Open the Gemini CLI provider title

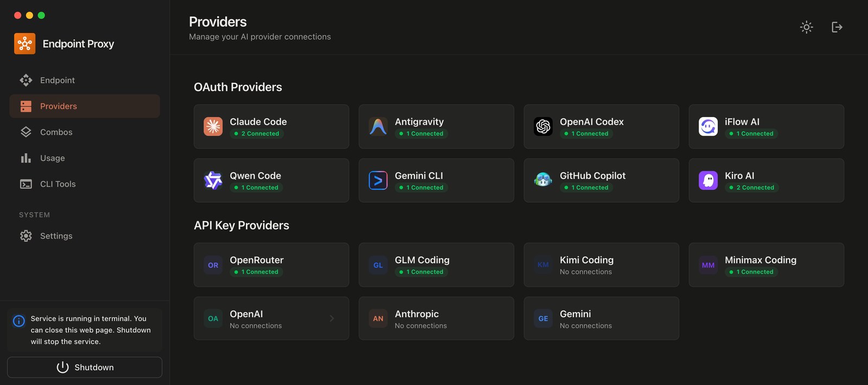click(419, 176)
